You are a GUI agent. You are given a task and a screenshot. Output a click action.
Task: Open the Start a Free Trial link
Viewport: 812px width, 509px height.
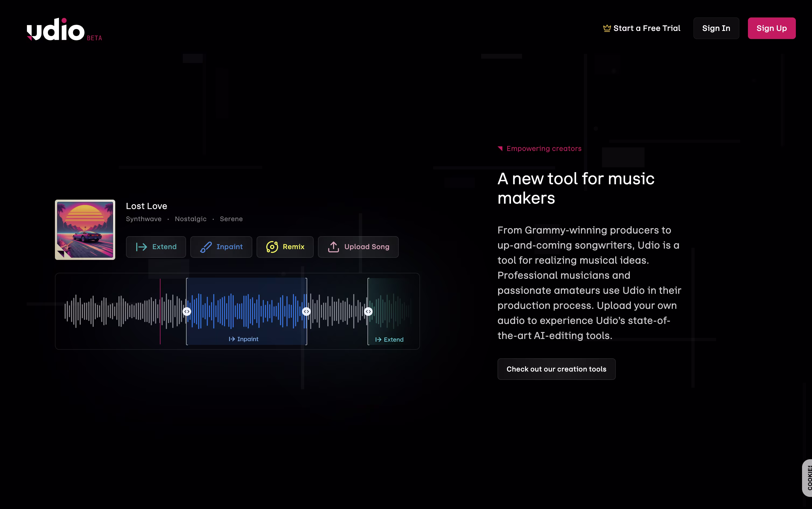tap(642, 28)
